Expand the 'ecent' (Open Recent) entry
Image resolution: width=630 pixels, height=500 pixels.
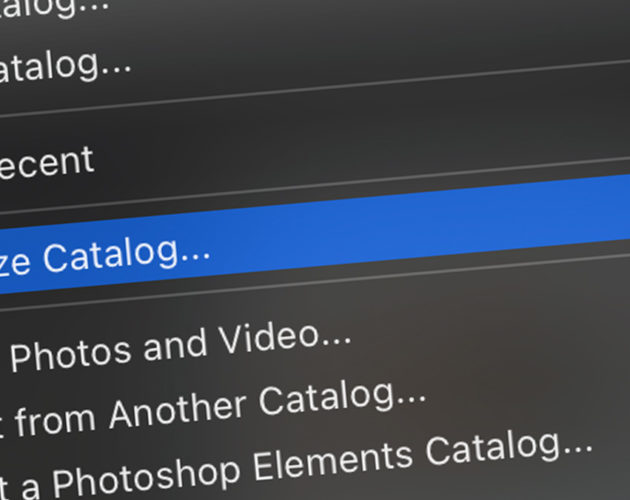[x=46, y=163]
